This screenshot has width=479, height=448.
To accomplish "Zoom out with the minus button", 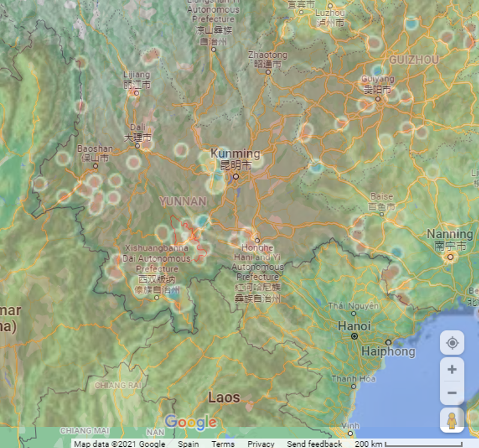I will (x=452, y=393).
